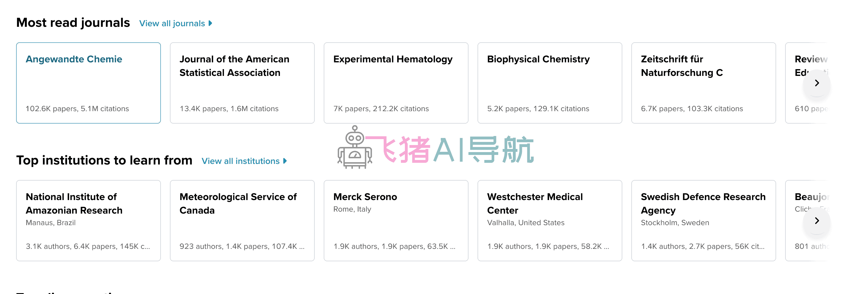Click the arrow beside View all journals
This screenshot has width=868, height=294.
[210, 23]
